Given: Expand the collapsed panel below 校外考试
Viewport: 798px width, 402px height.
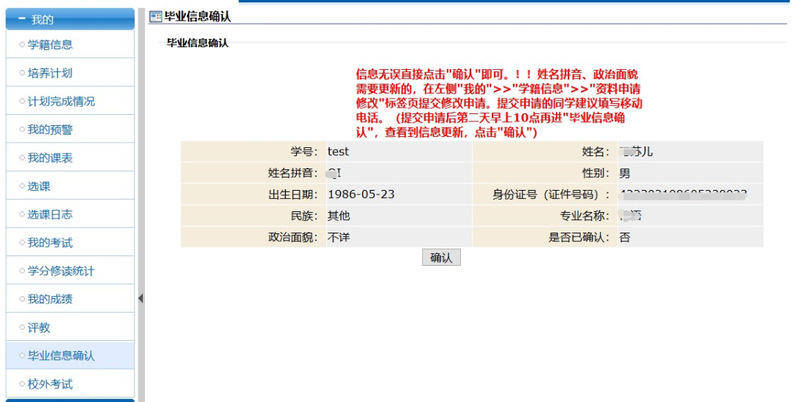Looking at the screenshot, I should tap(67, 399).
